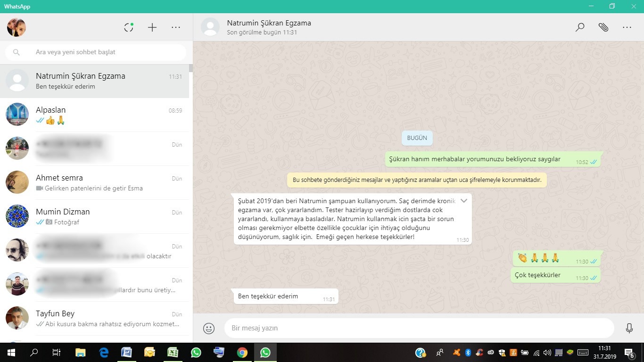
Task: Open the chat preview ending 'ılardır bunu üretiy...'
Action: [94, 285]
